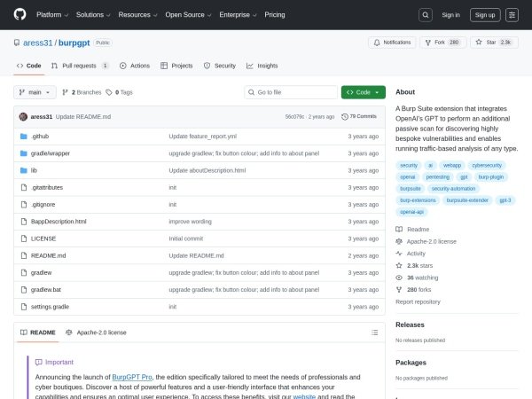Open the aress31 owner link

37,43
